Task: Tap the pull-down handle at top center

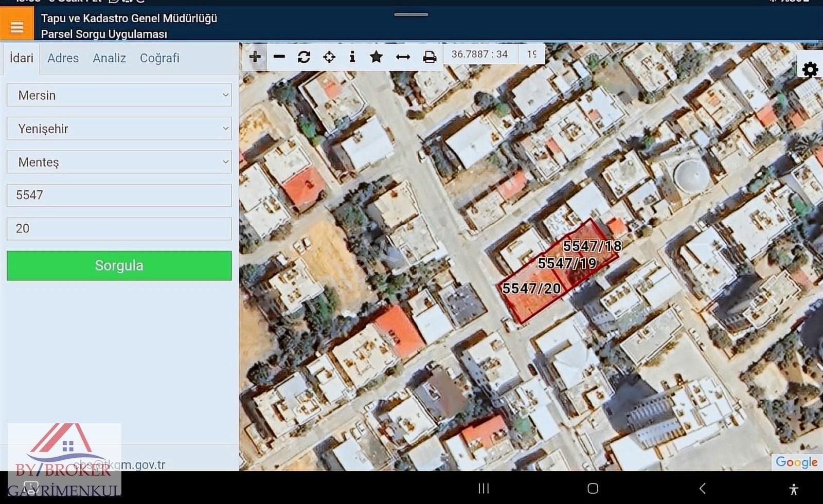Action: pos(411,14)
